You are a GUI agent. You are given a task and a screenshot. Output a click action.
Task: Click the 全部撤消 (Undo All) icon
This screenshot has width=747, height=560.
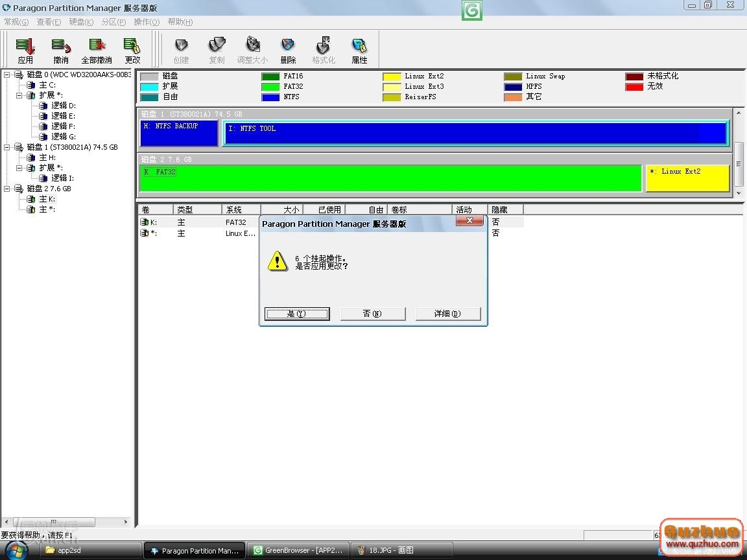(97, 50)
